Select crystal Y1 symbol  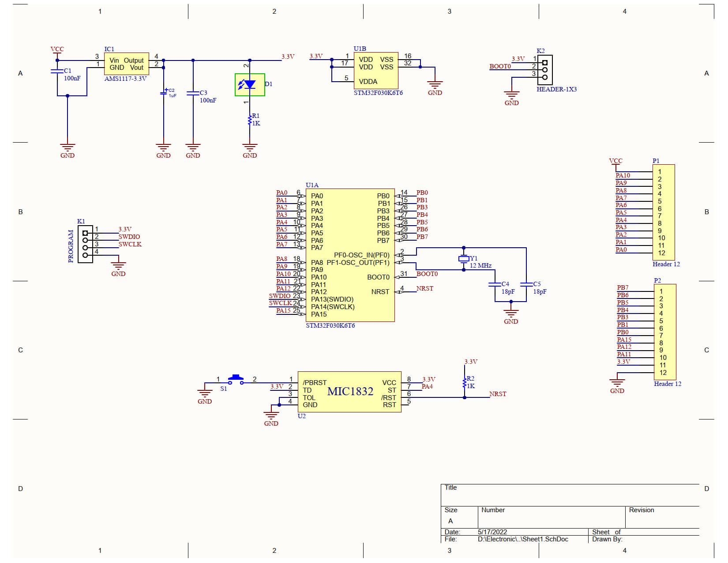point(464,259)
